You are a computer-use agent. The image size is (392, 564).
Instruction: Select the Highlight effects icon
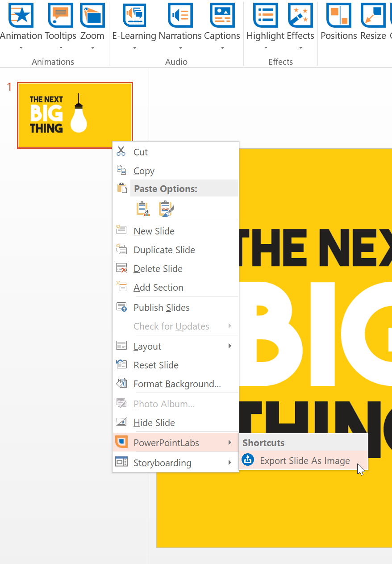266,15
